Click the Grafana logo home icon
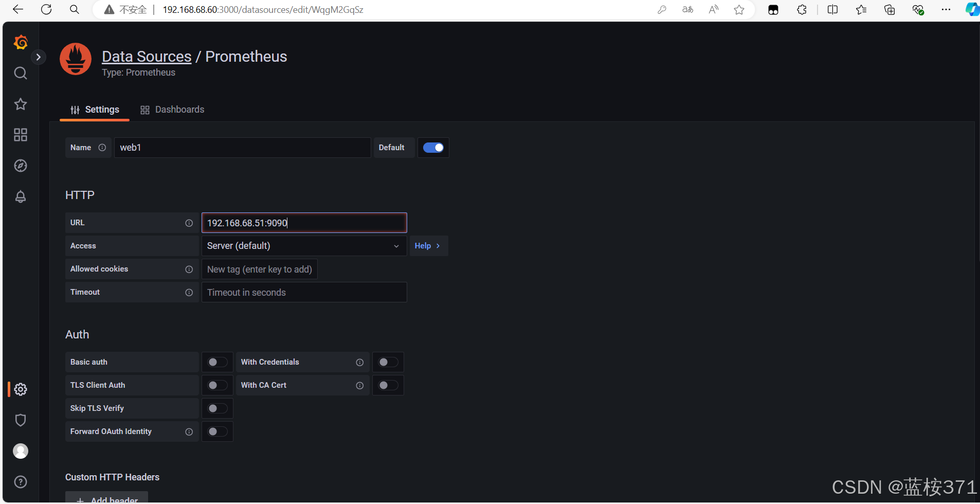 tap(21, 42)
